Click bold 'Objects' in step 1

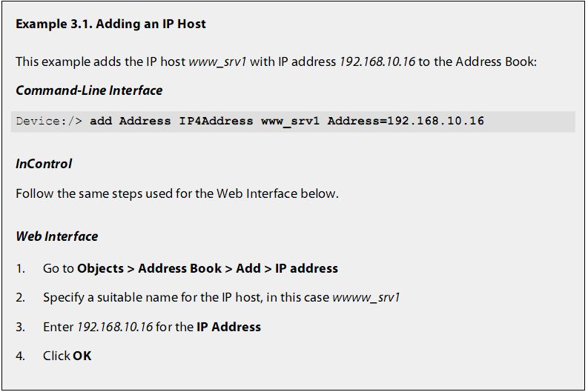pos(101,269)
